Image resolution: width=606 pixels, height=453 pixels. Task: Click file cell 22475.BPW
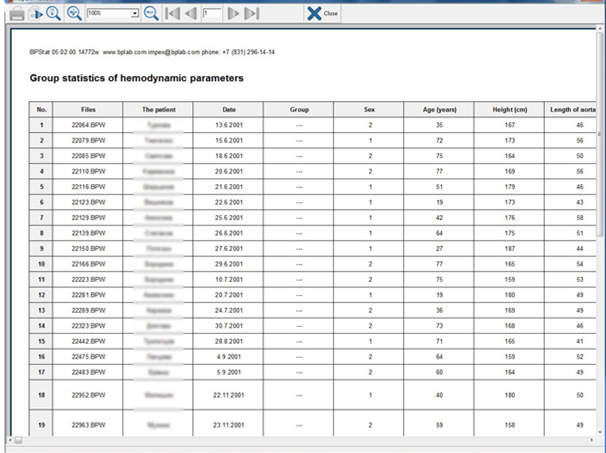click(88, 357)
